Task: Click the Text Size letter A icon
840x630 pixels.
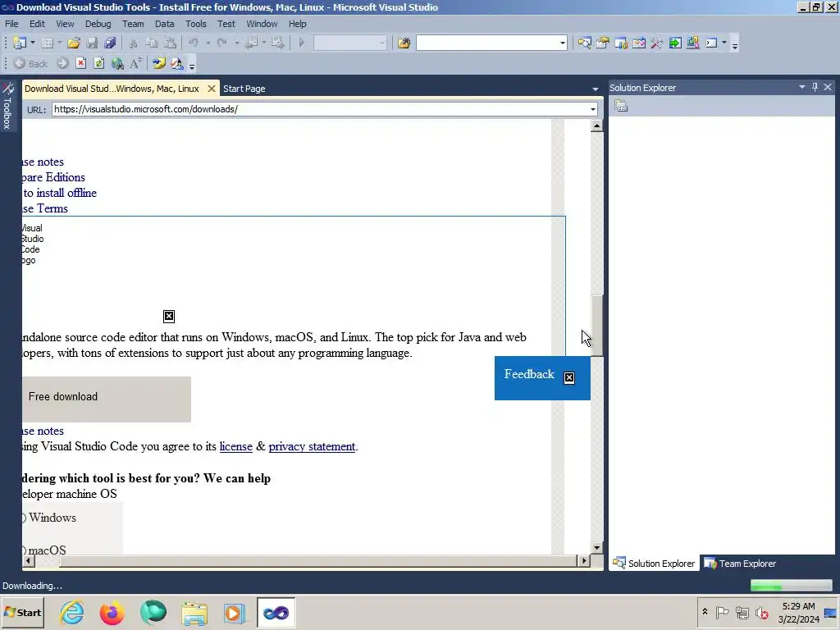Action: tap(135, 63)
